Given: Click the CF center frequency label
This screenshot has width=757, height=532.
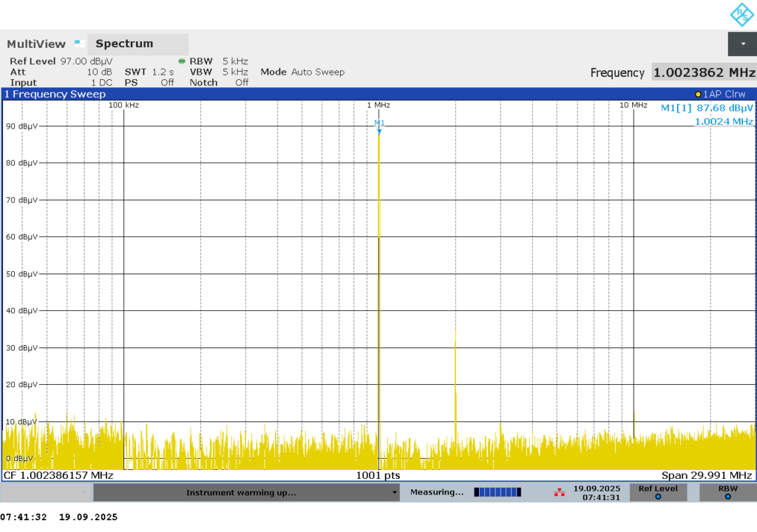Looking at the screenshot, I should [59, 475].
